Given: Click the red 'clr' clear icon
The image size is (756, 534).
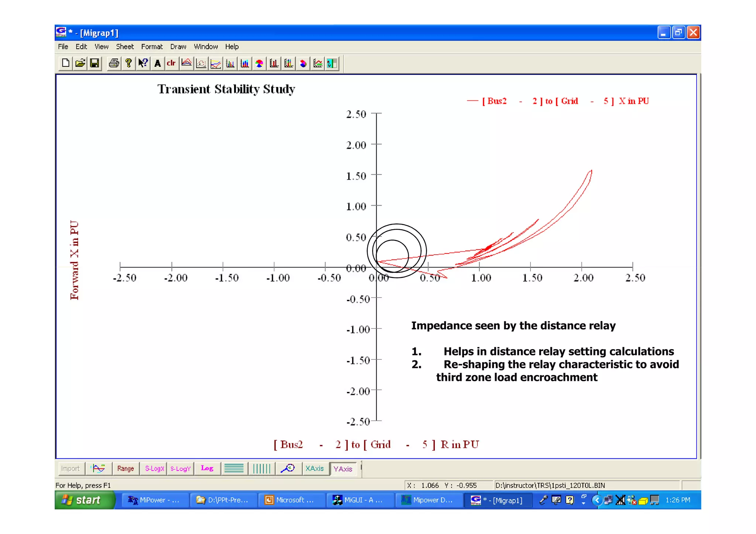Looking at the screenshot, I should (x=171, y=63).
